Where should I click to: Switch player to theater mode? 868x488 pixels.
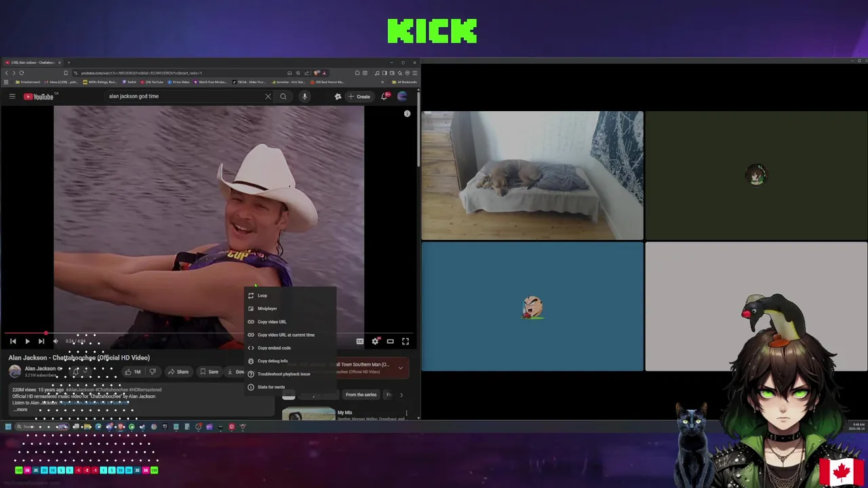(x=390, y=342)
